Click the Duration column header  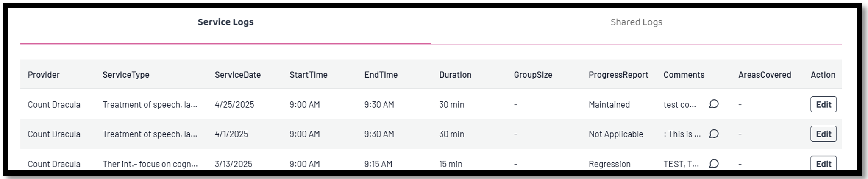coord(455,75)
